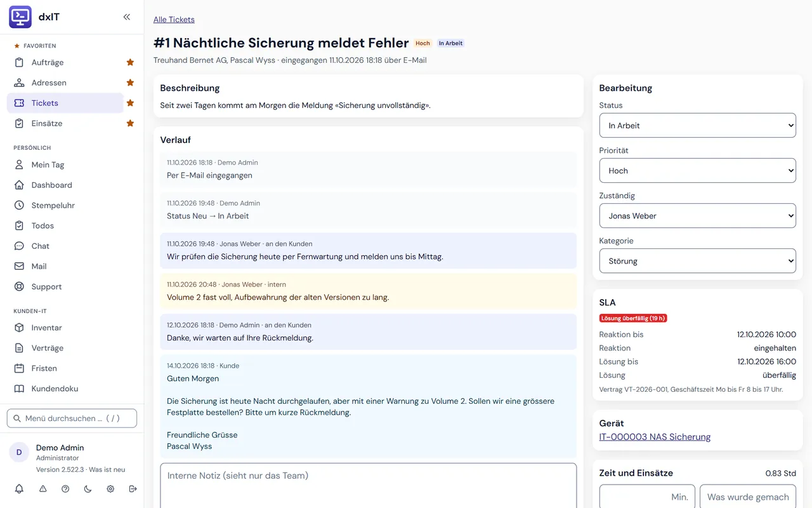
Task: Click the Was ist neu link
Action: pyautogui.click(x=107, y=469)
